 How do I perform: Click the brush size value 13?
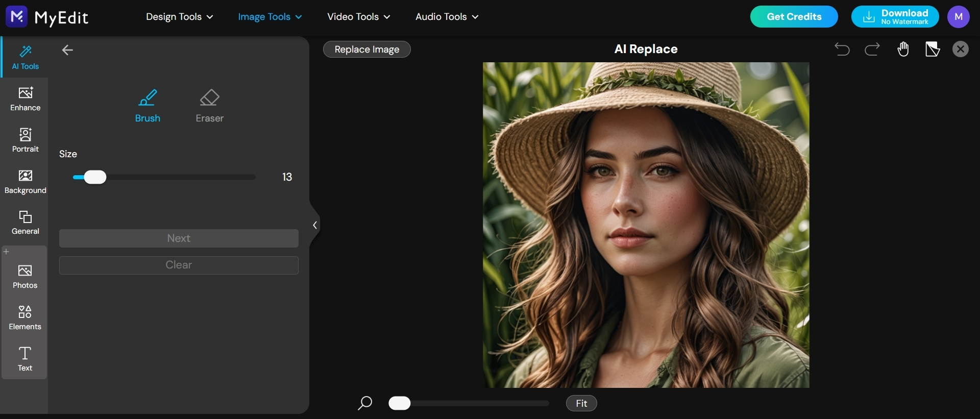287,177
